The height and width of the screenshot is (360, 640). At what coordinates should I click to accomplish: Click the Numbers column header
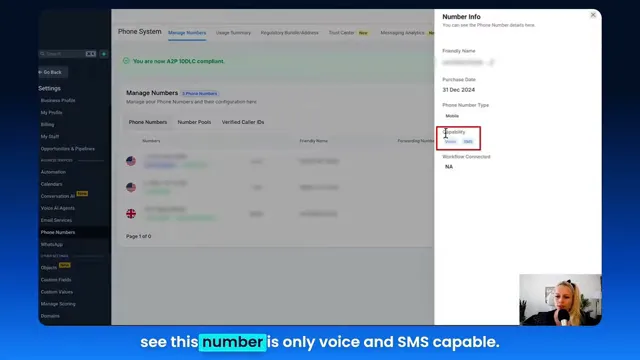(x=151, y=141)
